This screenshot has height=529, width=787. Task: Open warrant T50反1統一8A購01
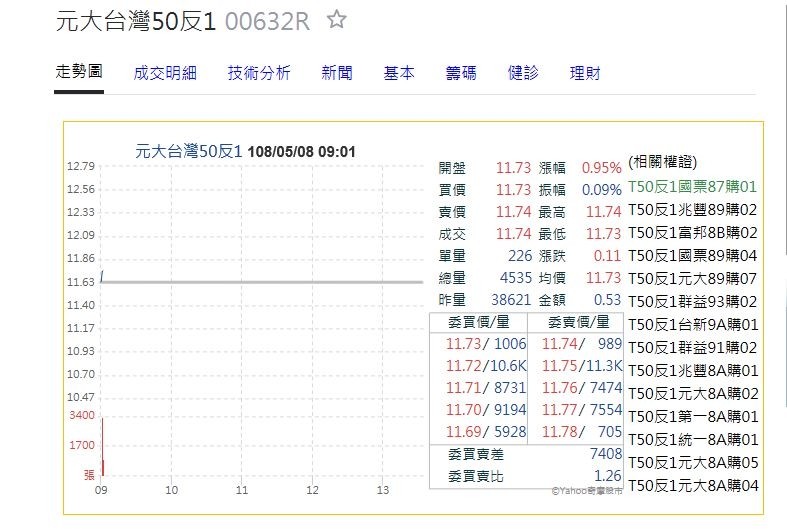point(693,440)
